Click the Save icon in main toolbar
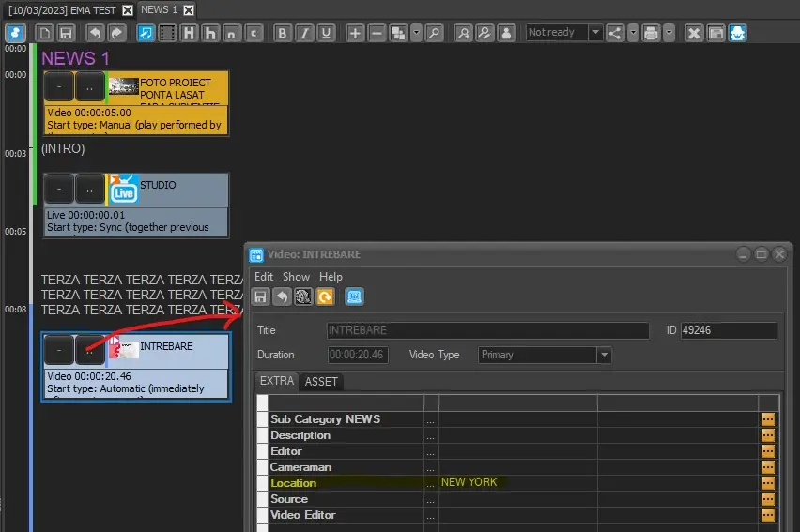The width and height of the screenshot is (800, 532). 66,33
